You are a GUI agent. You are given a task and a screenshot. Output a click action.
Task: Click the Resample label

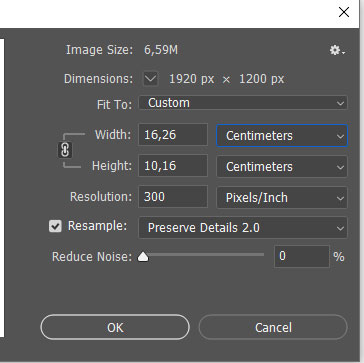(97, 226)
